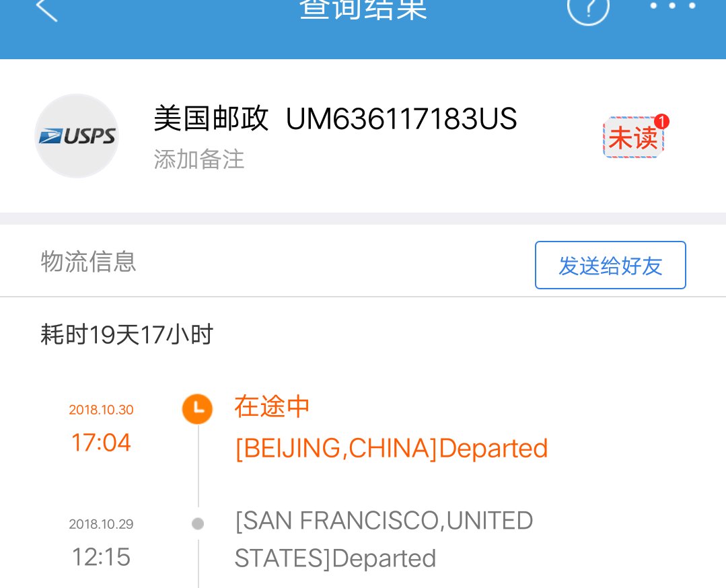Tap the 耗时19天17小时 duration text
The height and width of the screenshot is (588, 726).
[x=126, y=334]
